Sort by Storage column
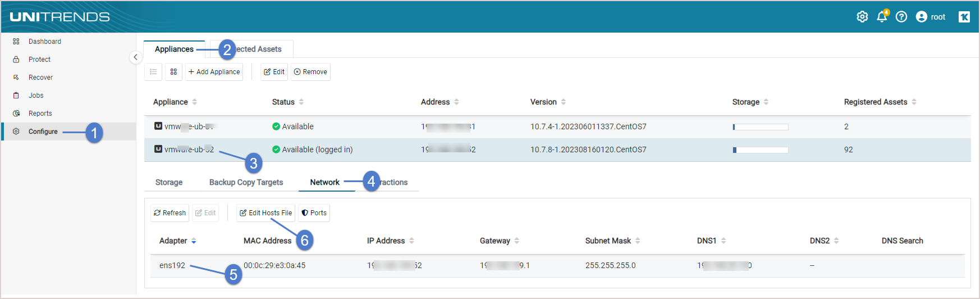 [x=750, y=102]
